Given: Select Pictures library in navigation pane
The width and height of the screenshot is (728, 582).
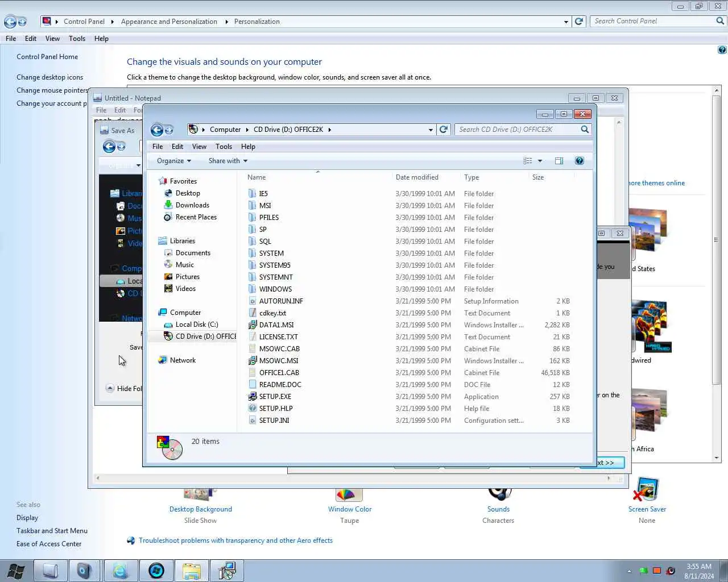Looking at the screenshot, I should click(x=187, y=277).
